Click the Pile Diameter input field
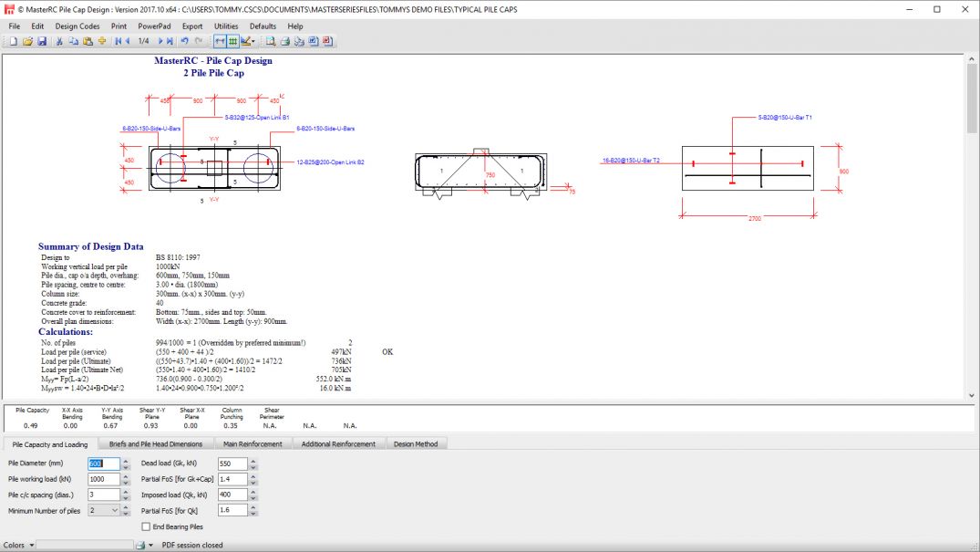 pyautogui.click(x=104, y=463)
